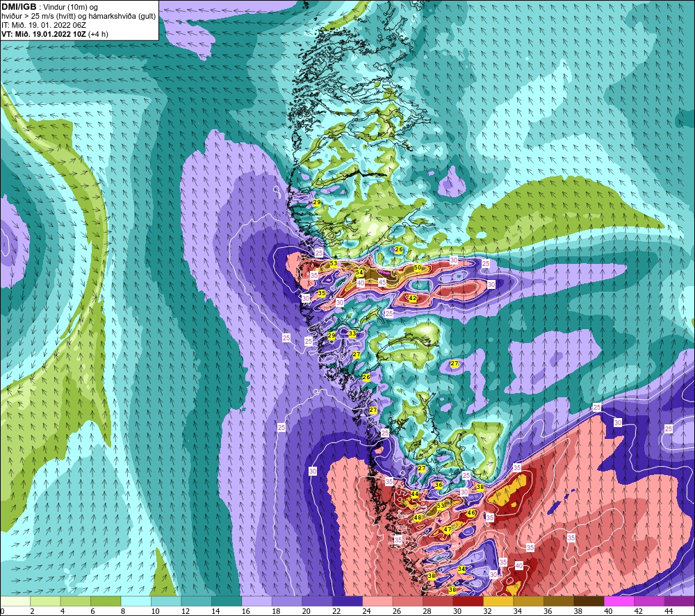The image size is (695, 616).
Task: Click the legend scale number 16
Action: tap(245, 612)
